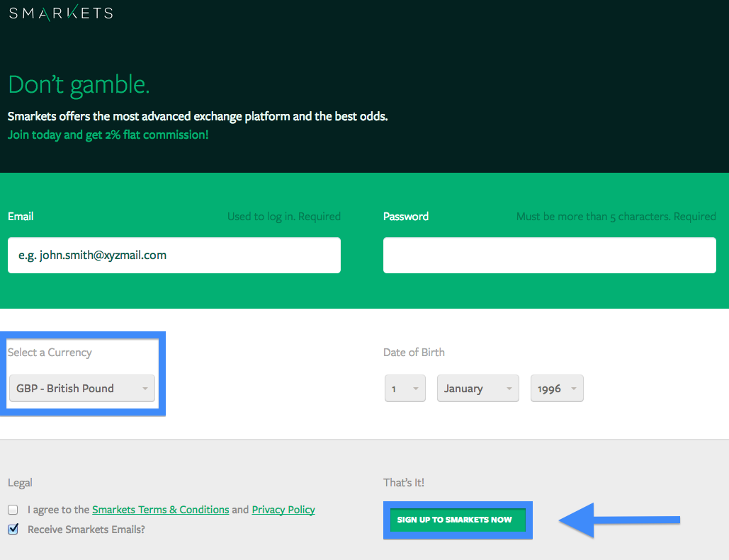The image size is (729, 560).
Task: Click the "Used to log in. Required" hint
Action: pos(284,217)
